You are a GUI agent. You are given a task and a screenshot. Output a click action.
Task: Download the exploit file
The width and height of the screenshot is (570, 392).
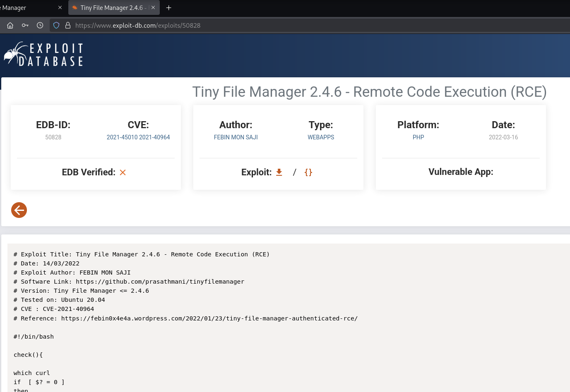tap(279, 172)
